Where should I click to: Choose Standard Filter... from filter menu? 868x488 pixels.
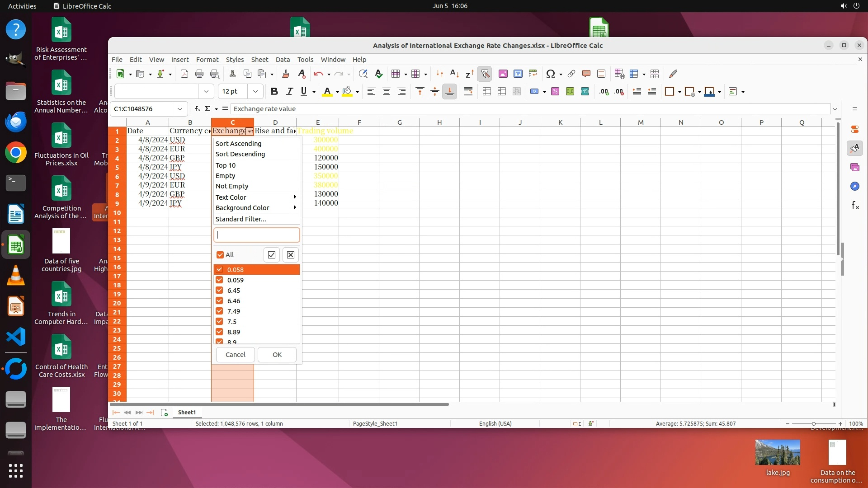click(x=241, y=219)
